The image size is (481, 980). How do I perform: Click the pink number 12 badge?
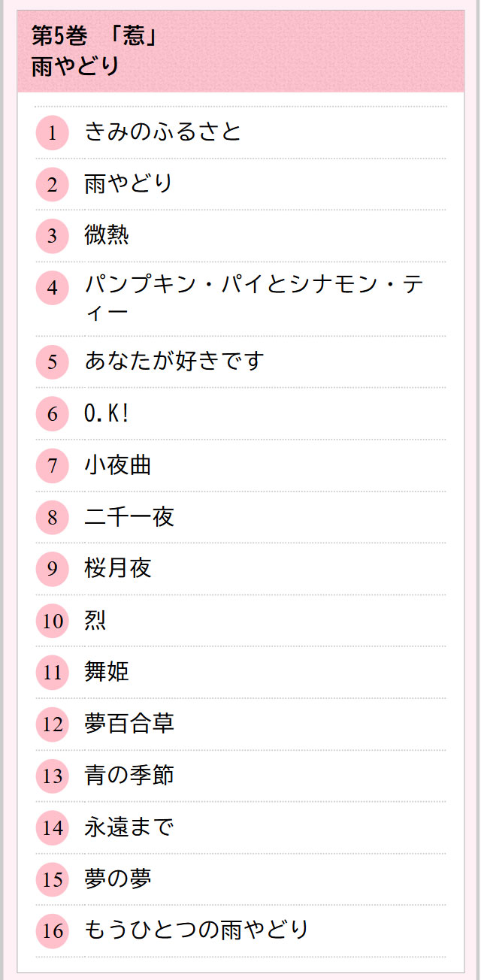[52, 724]
